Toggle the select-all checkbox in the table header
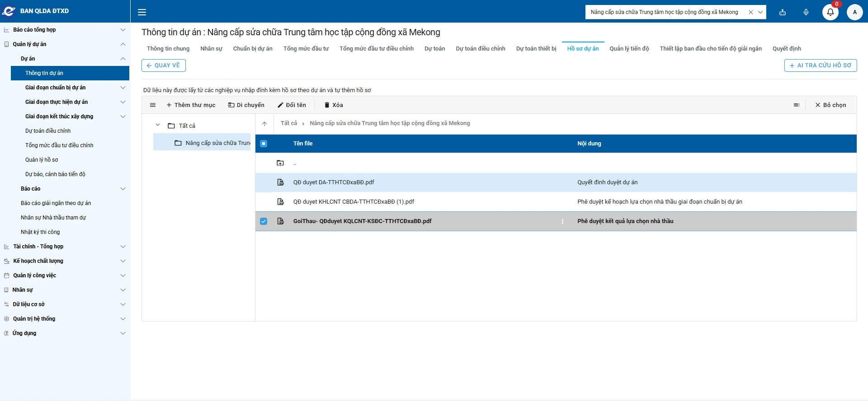The height and width of the screenshot is (415, 868). tap(264, 144)
